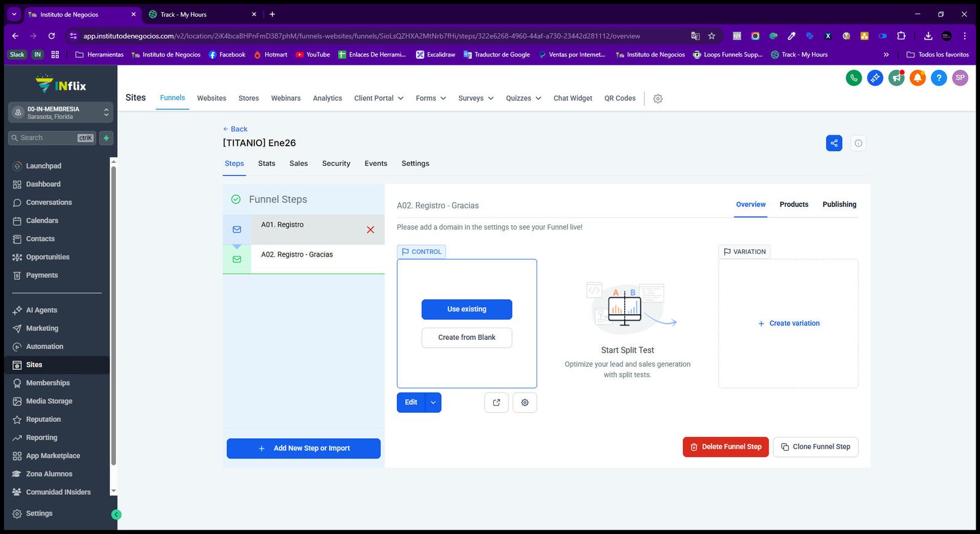
Task: Reload the page in browser toolbar
Action: click(x=51, y=36)
